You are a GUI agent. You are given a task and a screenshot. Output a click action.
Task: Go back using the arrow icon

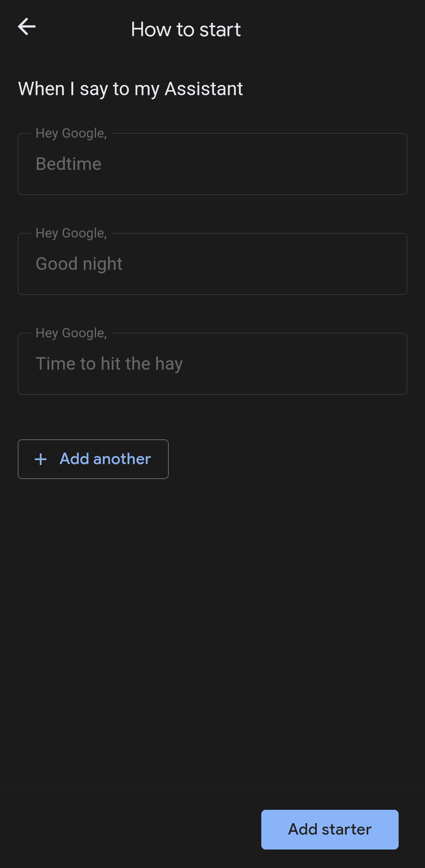click(x=27, y=27)
